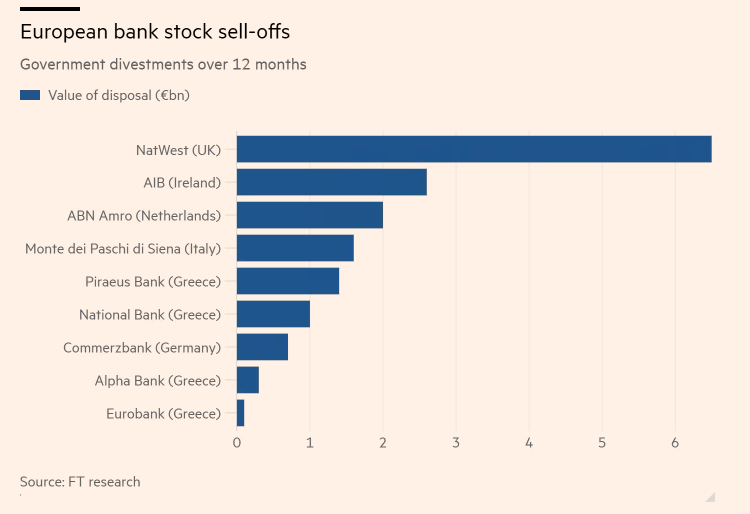Click the blue legend color swatch

(30, 96)
